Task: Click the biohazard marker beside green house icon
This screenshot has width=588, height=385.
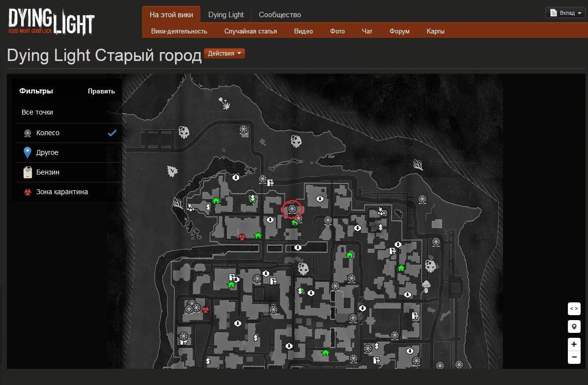Action: 242,237
